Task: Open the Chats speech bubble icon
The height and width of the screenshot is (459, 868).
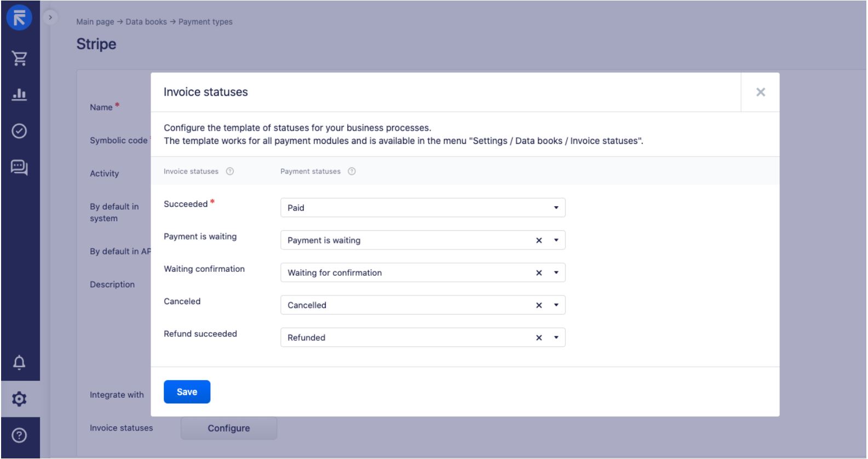Action: tap(19, 167)
